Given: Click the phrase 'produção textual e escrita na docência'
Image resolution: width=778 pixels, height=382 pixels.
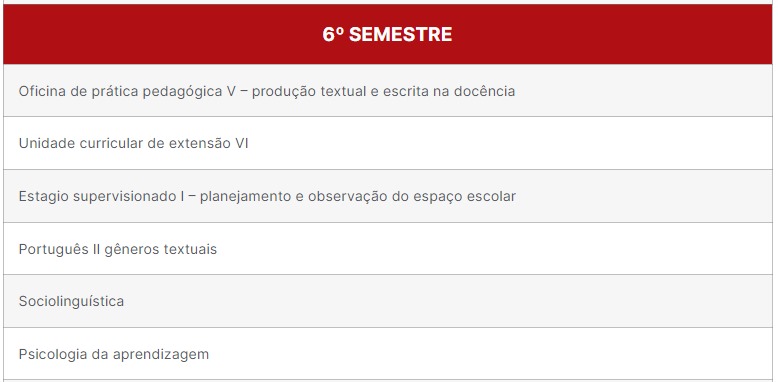Looking at the screenshot, I should (x=383, y=91).
